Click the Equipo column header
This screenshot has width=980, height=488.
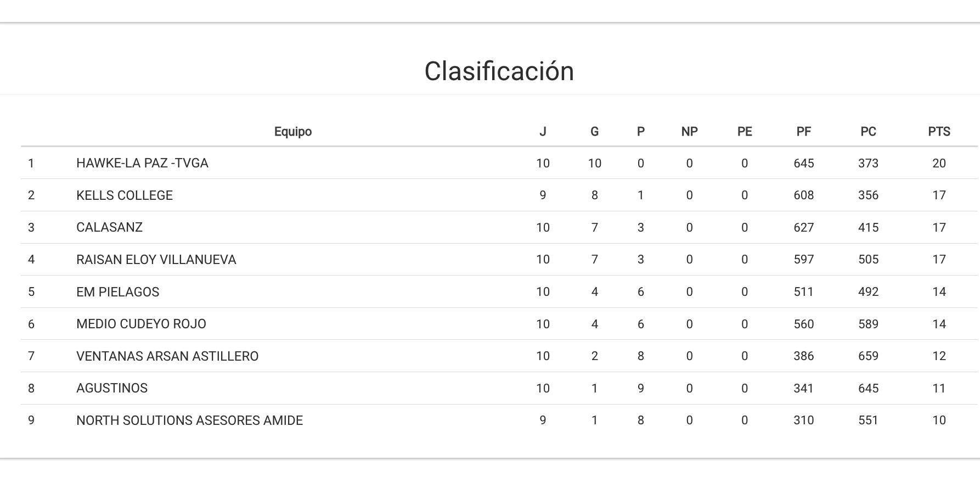click(x=293, y=132)
